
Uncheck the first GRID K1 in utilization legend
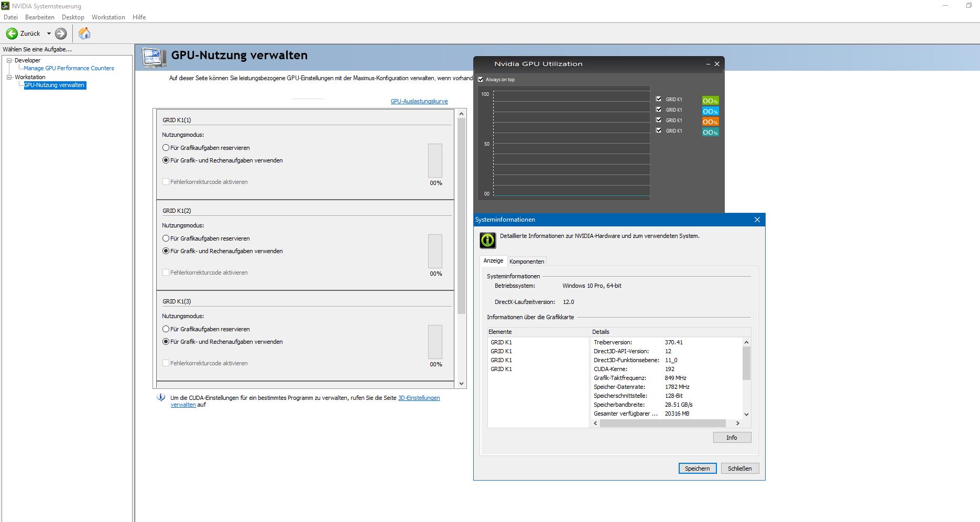pos(659,99)
